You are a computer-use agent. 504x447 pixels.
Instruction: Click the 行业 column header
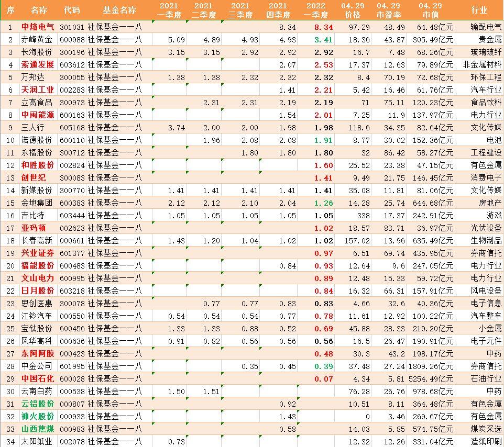pyautogui.click(x=479, y=10)
